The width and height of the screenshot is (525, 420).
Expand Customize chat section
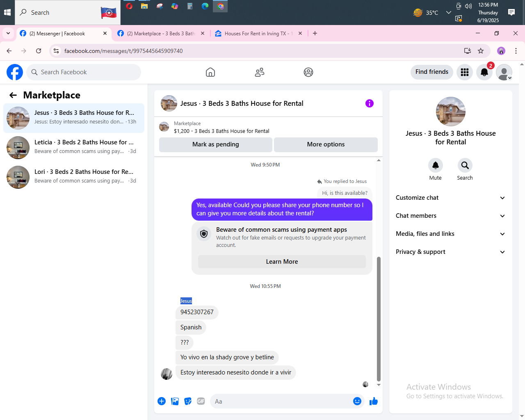pyautogui.click(x=450, y=198)
